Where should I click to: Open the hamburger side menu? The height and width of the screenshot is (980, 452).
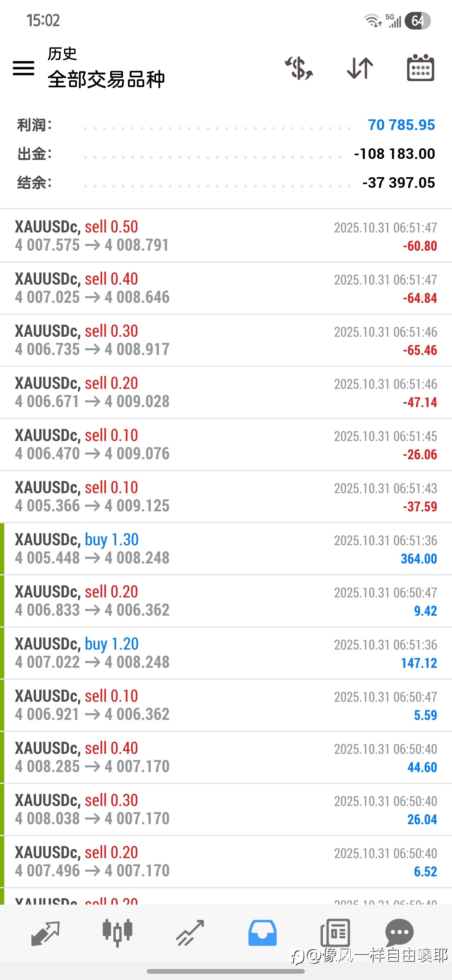[x=24, y=68]
